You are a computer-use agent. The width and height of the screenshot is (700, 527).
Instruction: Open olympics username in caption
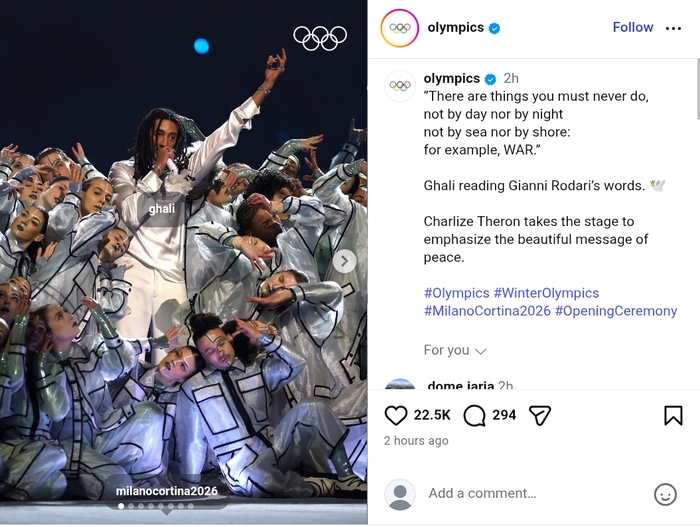[x=452, y=78]
